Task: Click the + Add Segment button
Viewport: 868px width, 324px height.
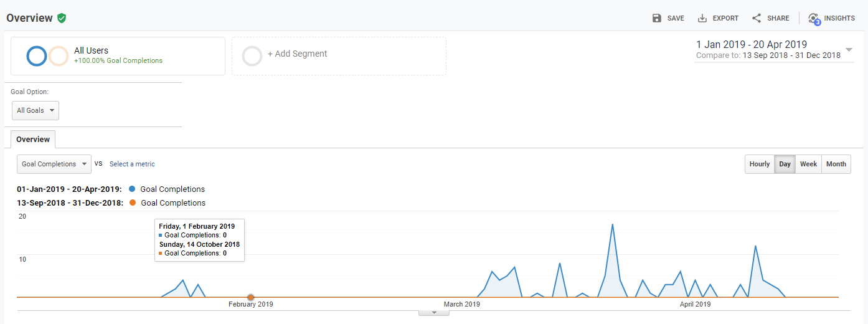Action: (x=297, y=54)
